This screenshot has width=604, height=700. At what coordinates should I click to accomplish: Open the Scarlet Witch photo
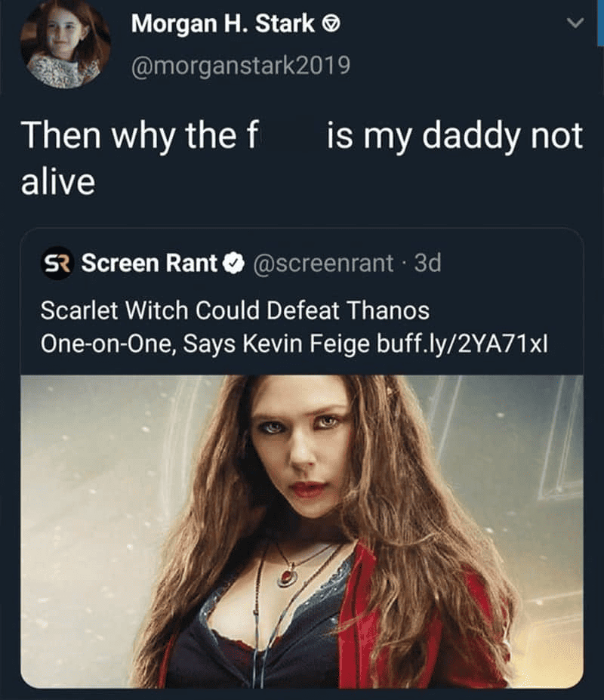pos(302,529)
